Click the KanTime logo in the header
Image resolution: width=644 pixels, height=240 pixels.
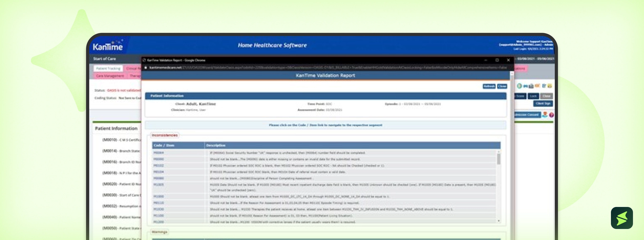pos(108,46)
